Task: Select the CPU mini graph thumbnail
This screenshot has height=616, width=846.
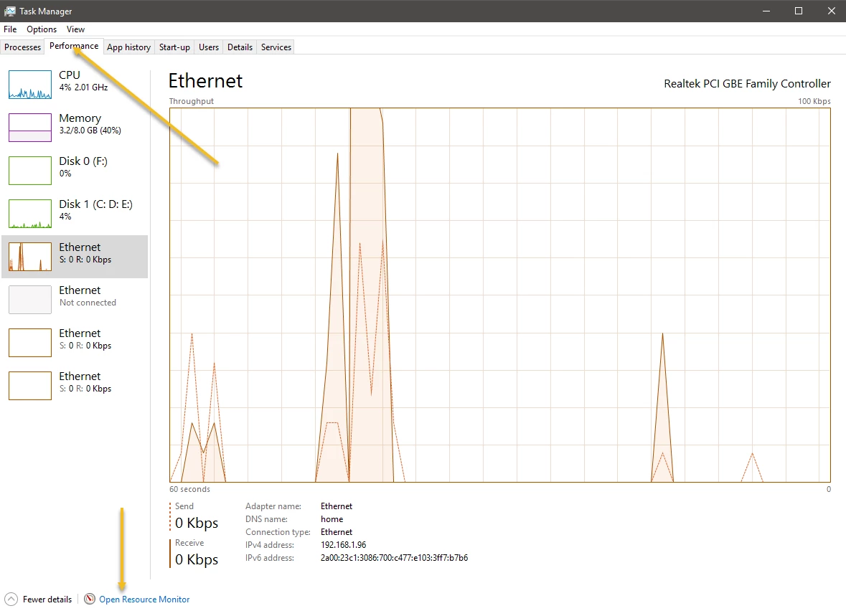Action: 30,84
